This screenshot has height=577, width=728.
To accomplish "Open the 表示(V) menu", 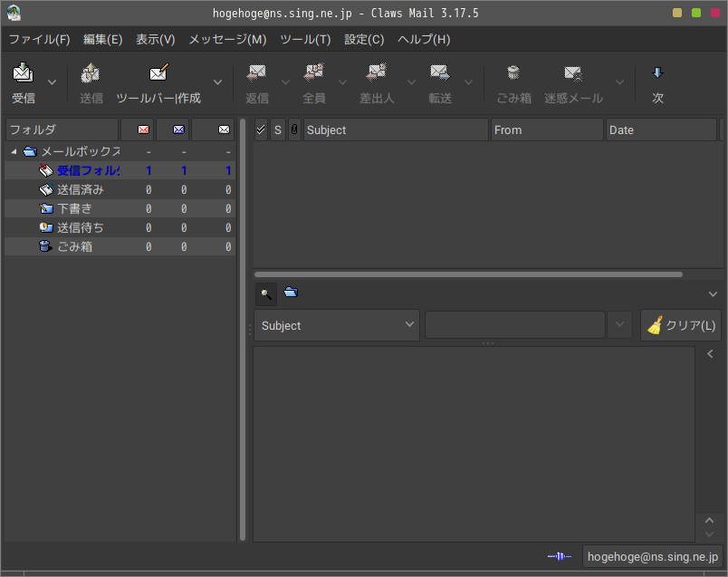I will pos(155,40).
